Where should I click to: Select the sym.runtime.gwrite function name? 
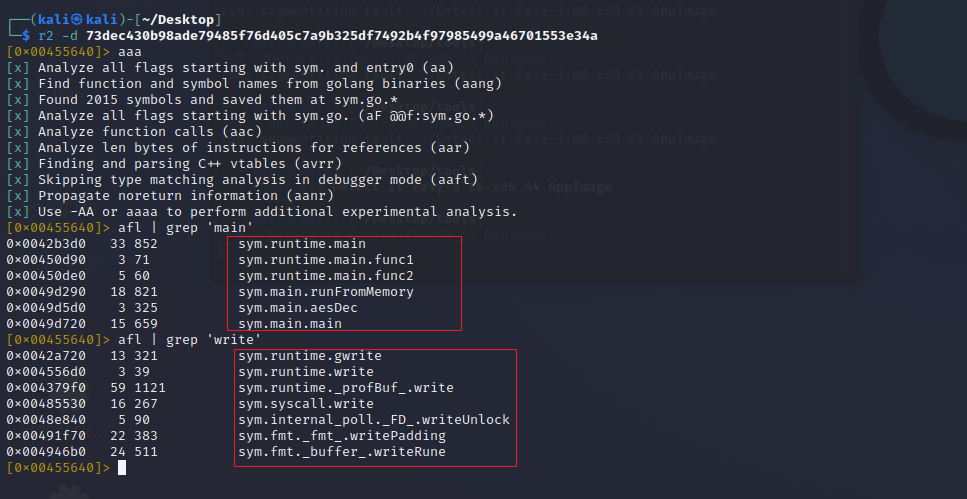pos(309,355)
